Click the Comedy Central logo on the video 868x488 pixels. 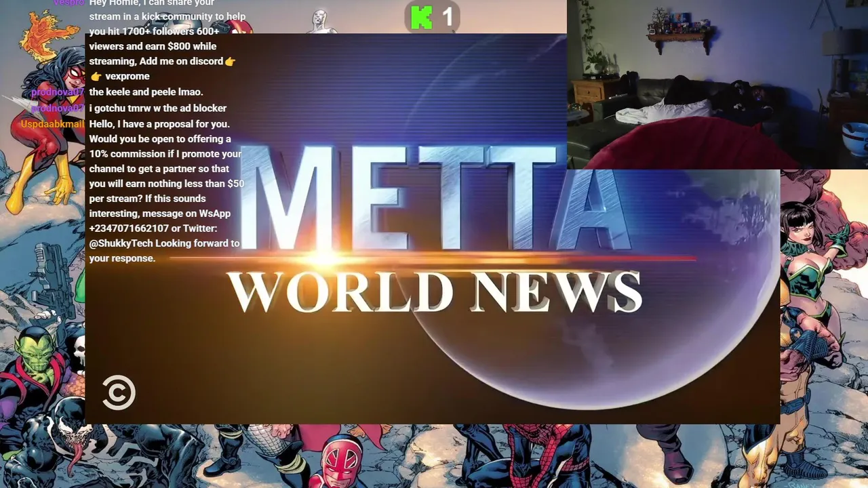pos(119,394)
